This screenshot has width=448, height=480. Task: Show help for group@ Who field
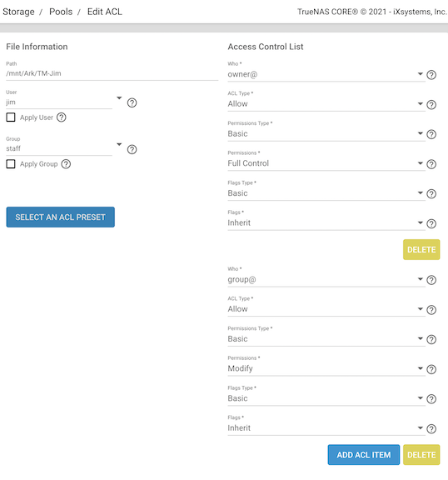(431, 280)
